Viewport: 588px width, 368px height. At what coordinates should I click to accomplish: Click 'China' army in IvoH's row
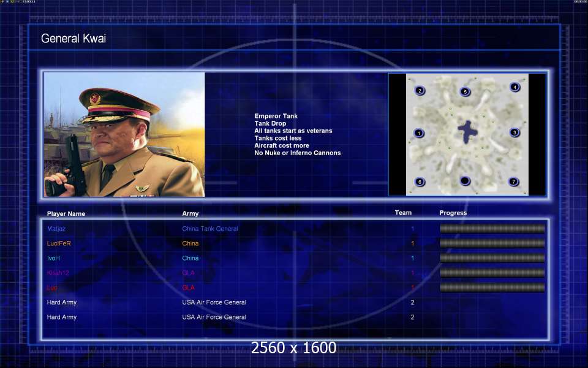click(x=190, y=258)
